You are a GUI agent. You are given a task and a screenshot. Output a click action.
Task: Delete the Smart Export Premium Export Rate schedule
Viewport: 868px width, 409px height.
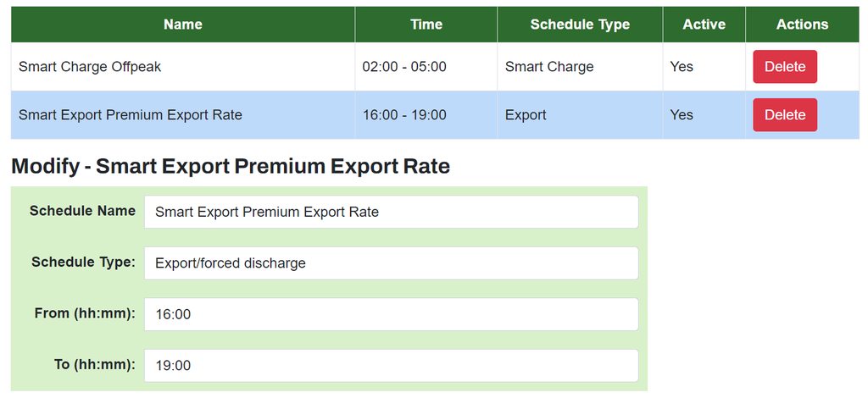click(x=784, y=115)
